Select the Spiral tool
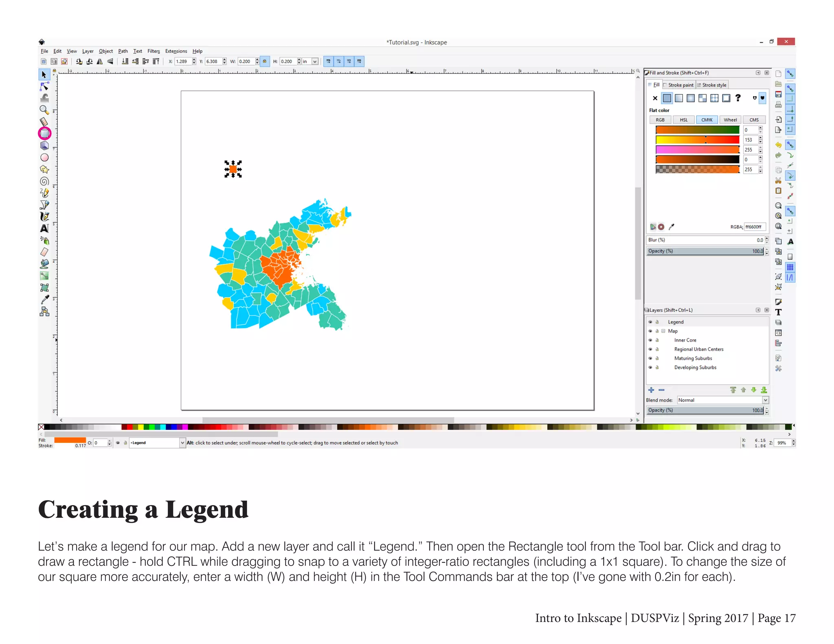Viewport: 834px width, 644px height. pyautogui.click(x=44, y=181)
